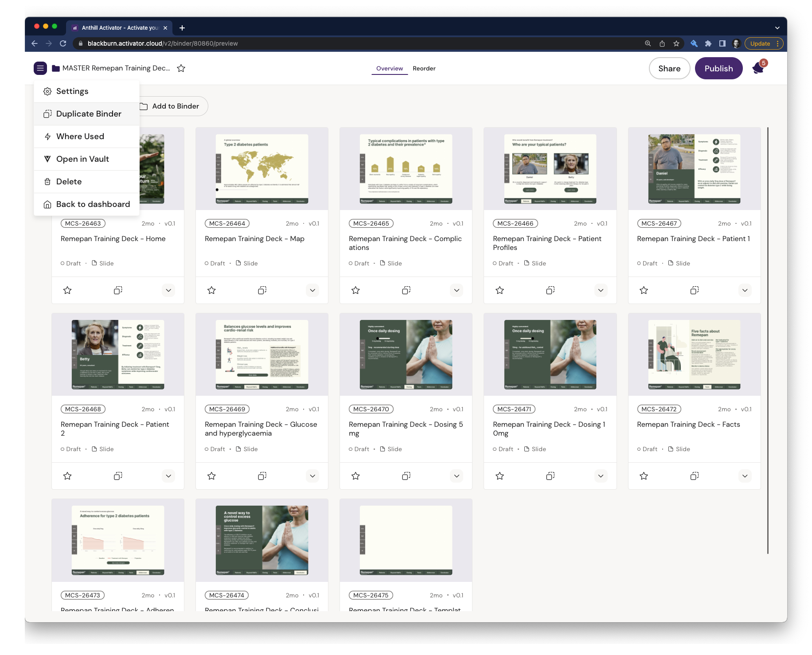Switch to the Reorder tab
Image resolution: width=812 pixels, height=655 pixels.
pos(424,68)
